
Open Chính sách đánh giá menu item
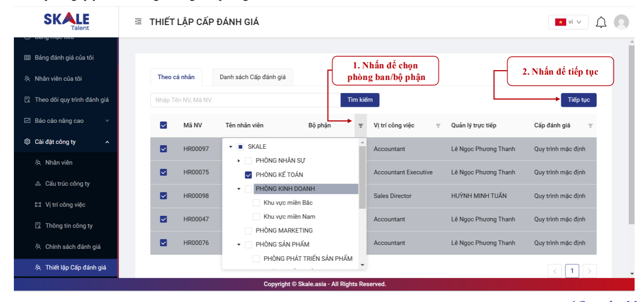73,247
